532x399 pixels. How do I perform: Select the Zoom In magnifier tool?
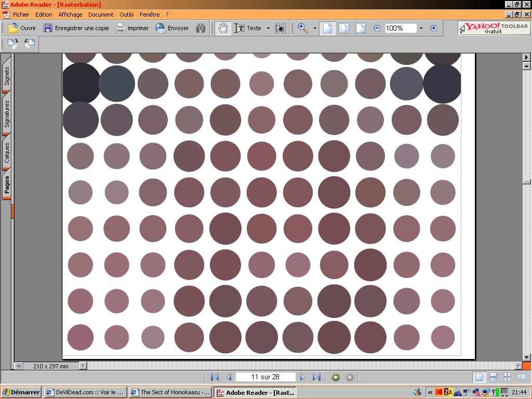click(303, 28)
